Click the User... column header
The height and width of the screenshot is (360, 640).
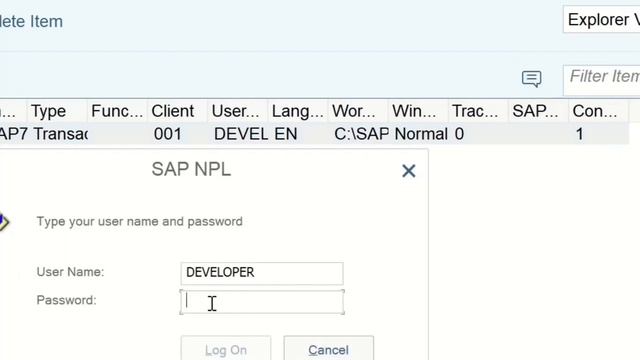[238, 111]
